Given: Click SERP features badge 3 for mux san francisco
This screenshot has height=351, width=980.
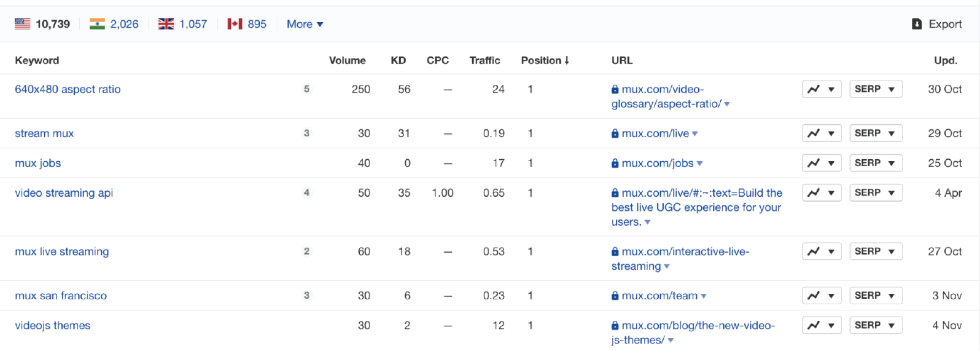Looking at the screenshot, I should point(306,296).
